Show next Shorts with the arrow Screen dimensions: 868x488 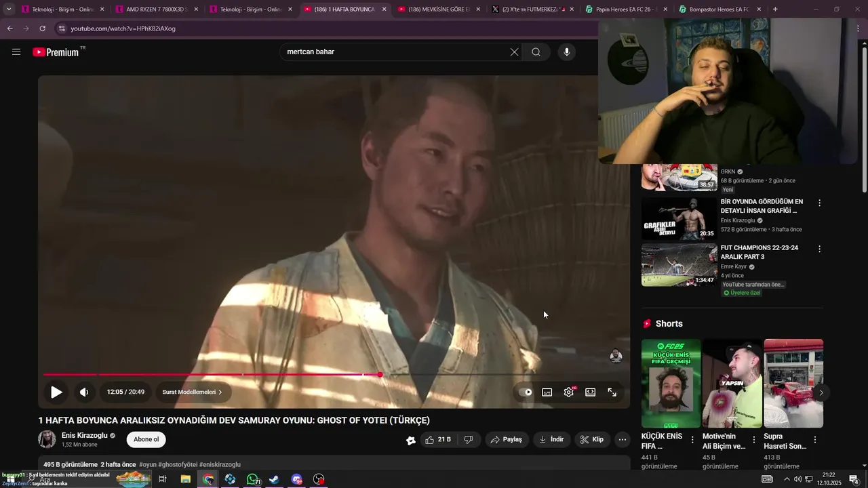(x=821, y=392)
